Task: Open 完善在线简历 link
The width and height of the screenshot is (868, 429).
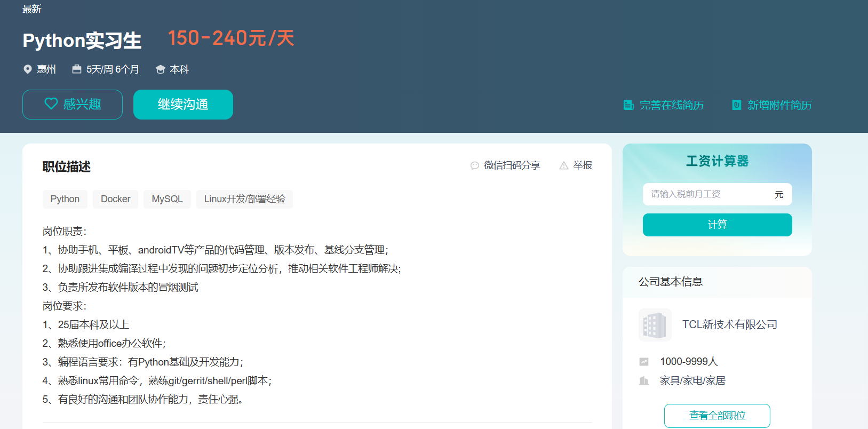Action: pyautogui.click(x=664, y=105)
